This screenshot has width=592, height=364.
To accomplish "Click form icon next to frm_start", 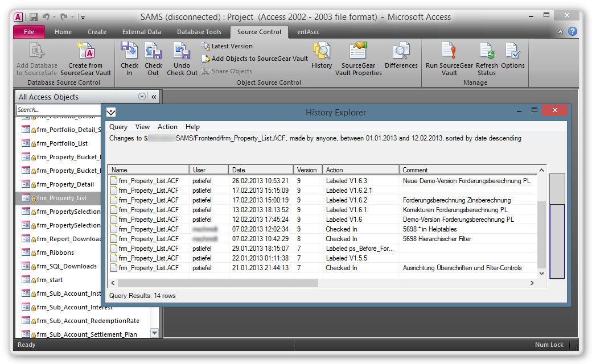I will [26, 279].
